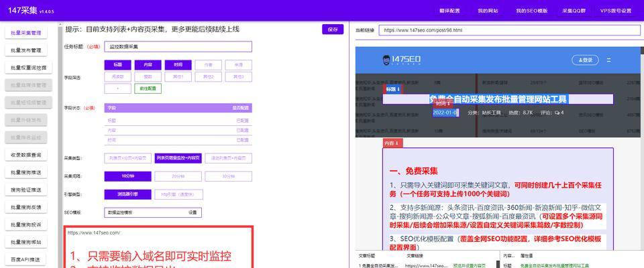This screenshot has width=644, height=268.
Task: Click the 当前链接 URL input field
Action: (509, 30)
